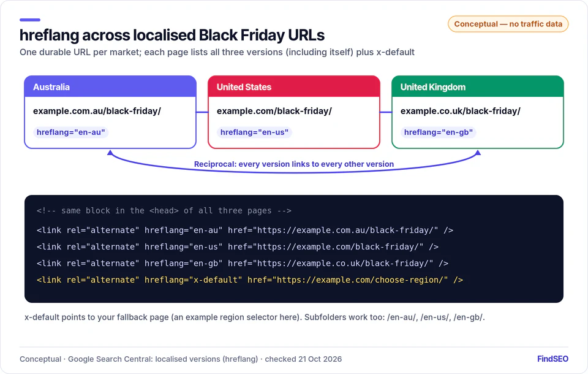This screenshot has height=374, width=588.
Task: Click the URL example.co.uk/black-friday/
Action: click(x=461, y=111)
